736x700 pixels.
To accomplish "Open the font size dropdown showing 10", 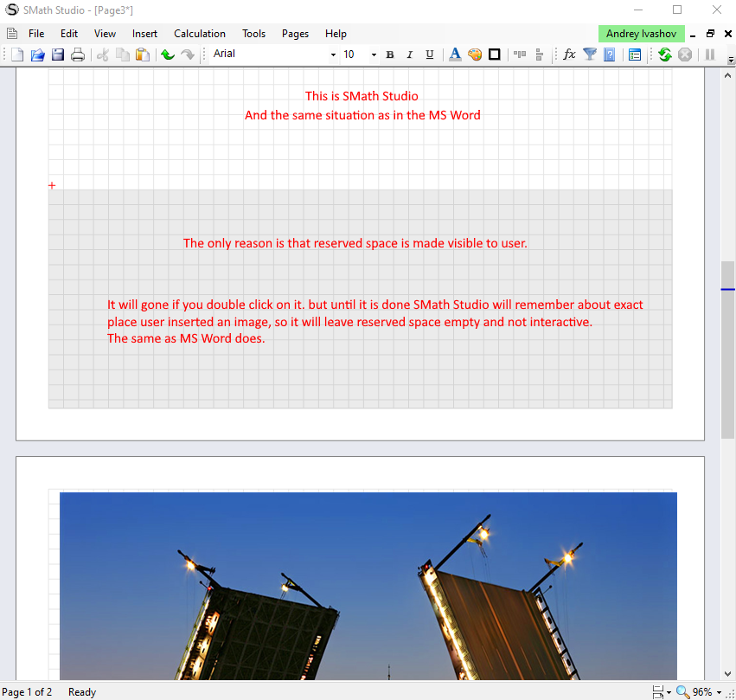I will [x=374, y=55].
